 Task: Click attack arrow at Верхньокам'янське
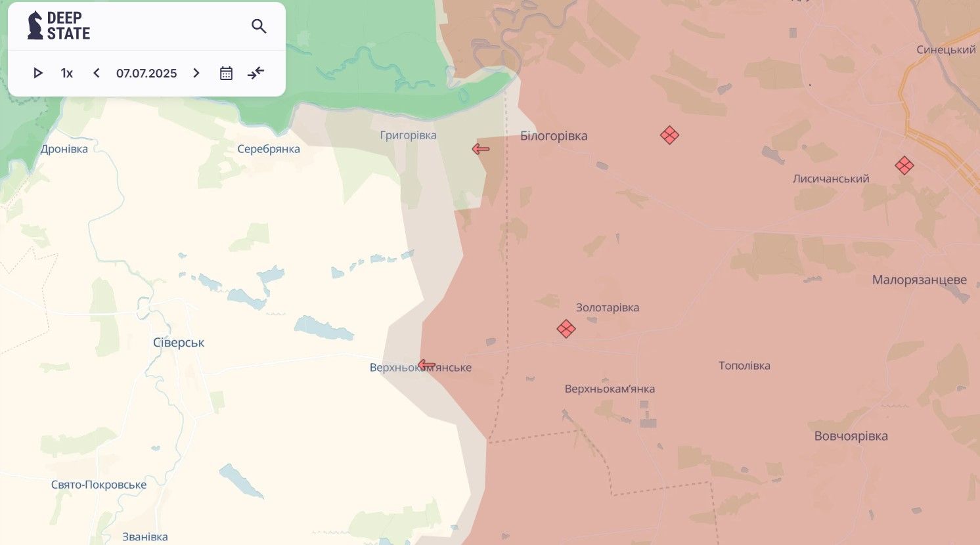point(426,365)
